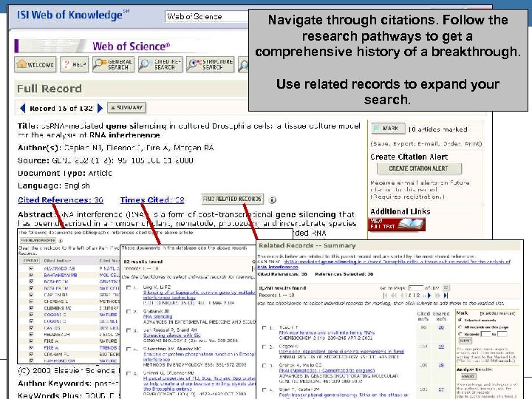Screen dimensions: 532x399
Task: Open cited author ALVARADO AB link
Action: (59, 268)
